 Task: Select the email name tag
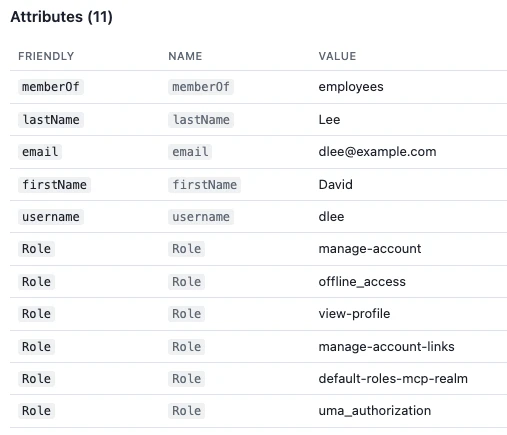point(190,152)
